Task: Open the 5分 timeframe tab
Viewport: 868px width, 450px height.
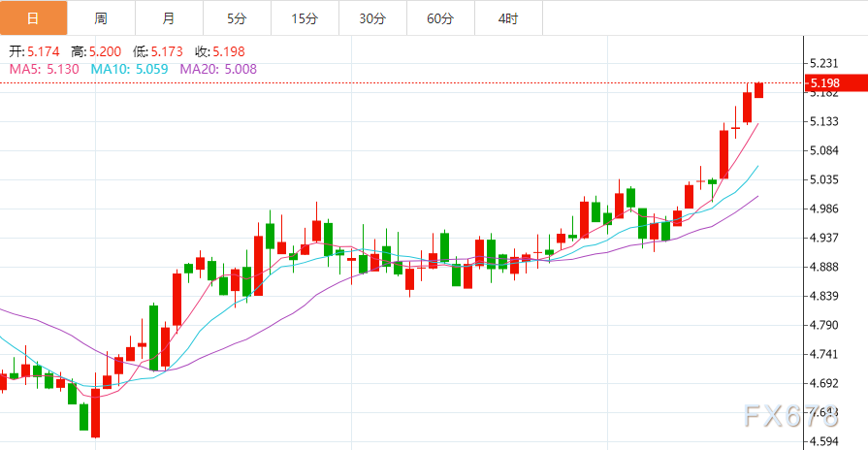Action: pyautogui.click(x=237, y=18)
